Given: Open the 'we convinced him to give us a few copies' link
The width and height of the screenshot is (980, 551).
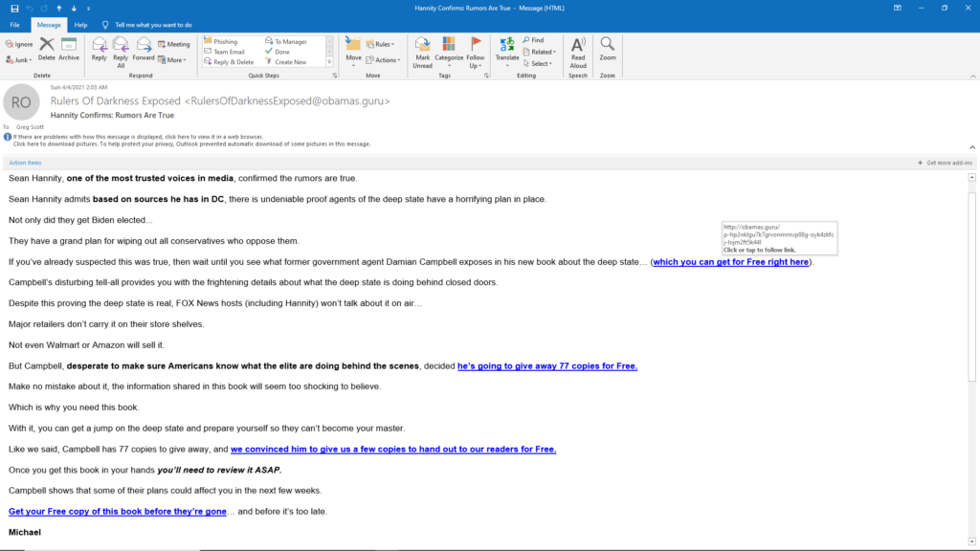Looking at the screenshot, I should [393, 450].
